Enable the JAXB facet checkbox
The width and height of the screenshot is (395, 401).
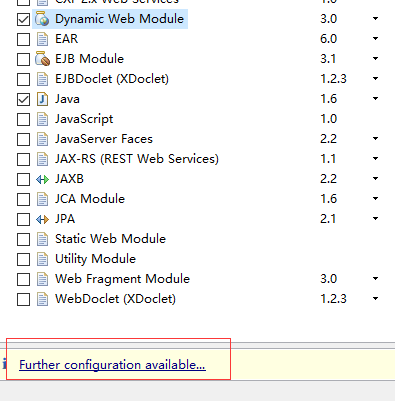[23, 179]
